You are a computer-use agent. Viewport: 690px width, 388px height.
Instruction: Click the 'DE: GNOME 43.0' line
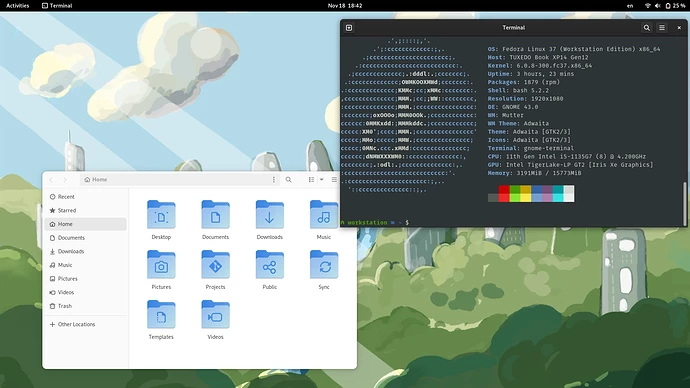click(513, 107)
